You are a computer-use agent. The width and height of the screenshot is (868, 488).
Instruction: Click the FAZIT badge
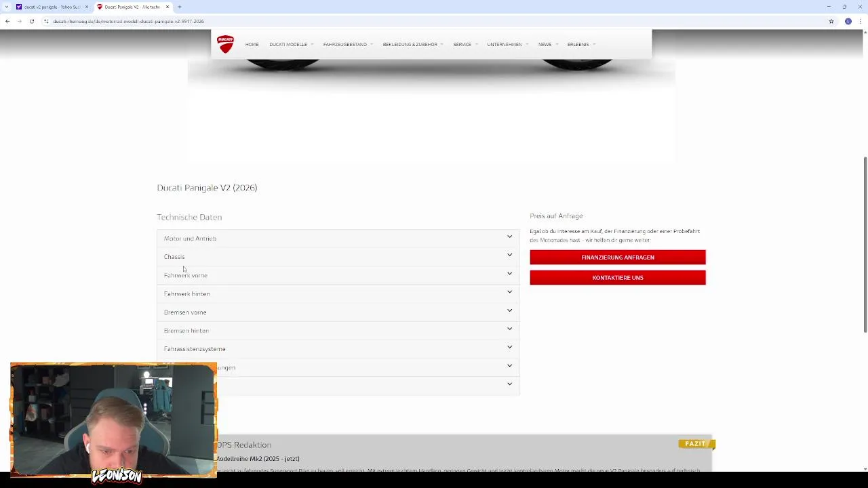pyautogui.click(x=695, y=444)
